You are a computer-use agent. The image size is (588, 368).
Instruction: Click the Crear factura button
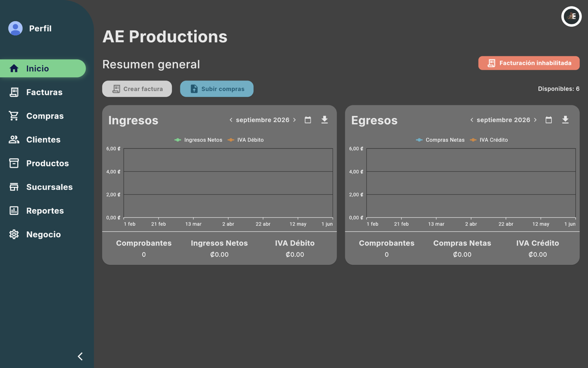(x=137, y=89)
